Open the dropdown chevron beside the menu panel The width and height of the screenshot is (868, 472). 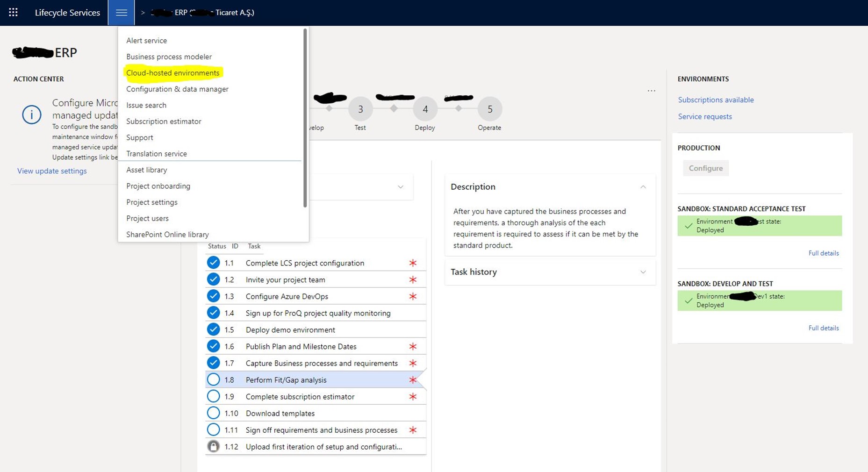tap(401, 187)
